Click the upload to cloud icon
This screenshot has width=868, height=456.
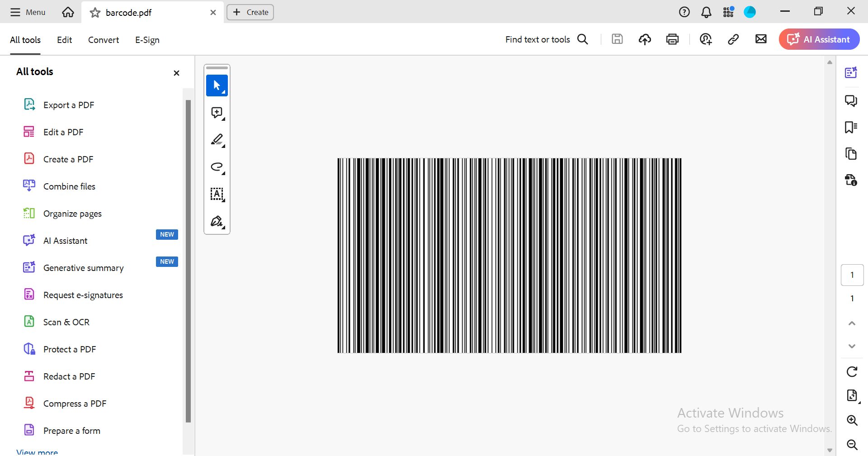[x=645, y=39]
